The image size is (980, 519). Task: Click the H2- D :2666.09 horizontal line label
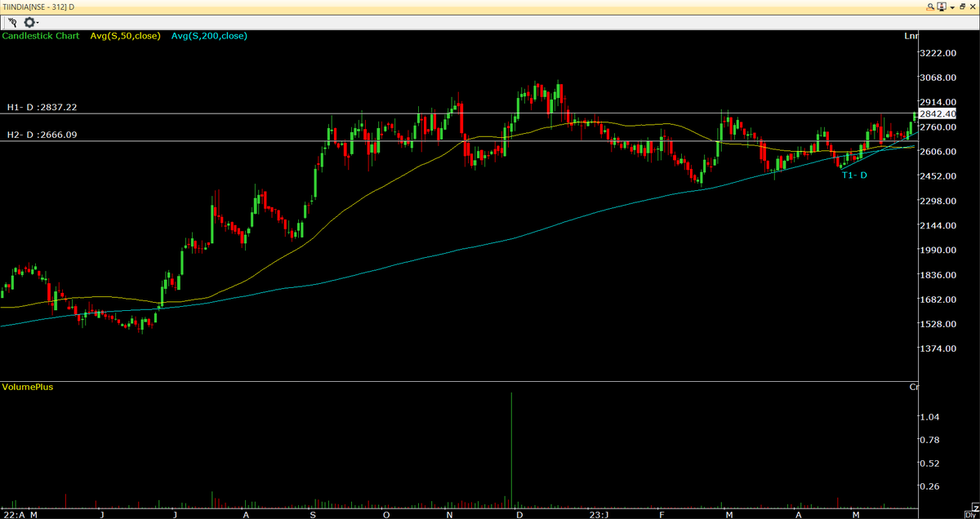pos(40,134)
